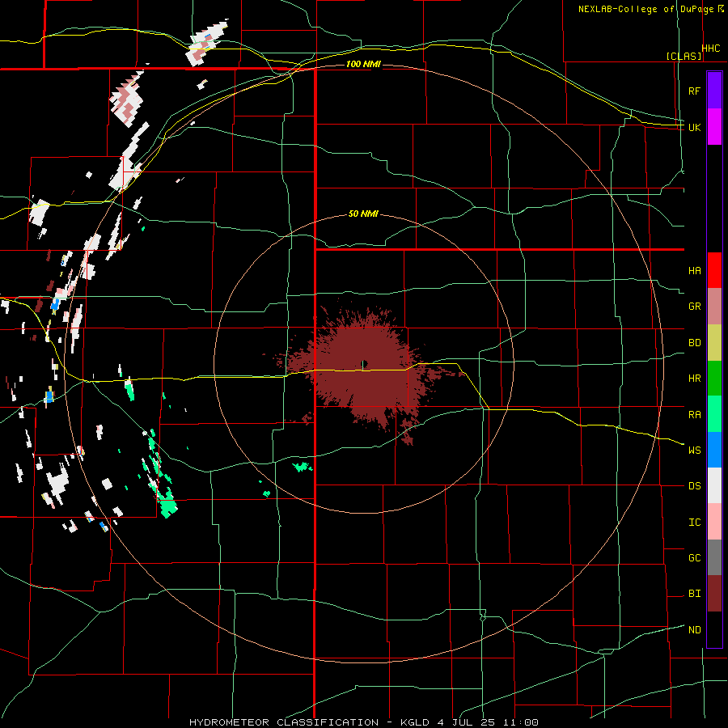Click the 'KGLD' radar station identifier
This screenshot has width=728, height=728.
415,722
